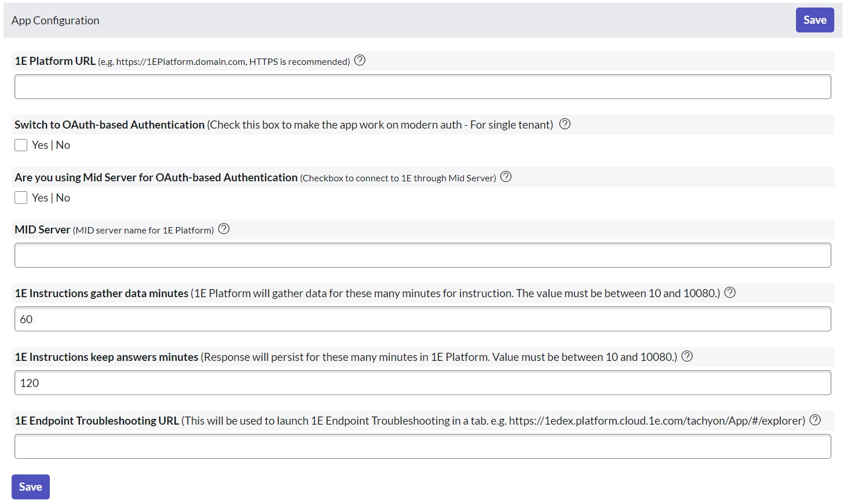Open help for gather data minutes
847x504 pixels.
pos(730,293)
